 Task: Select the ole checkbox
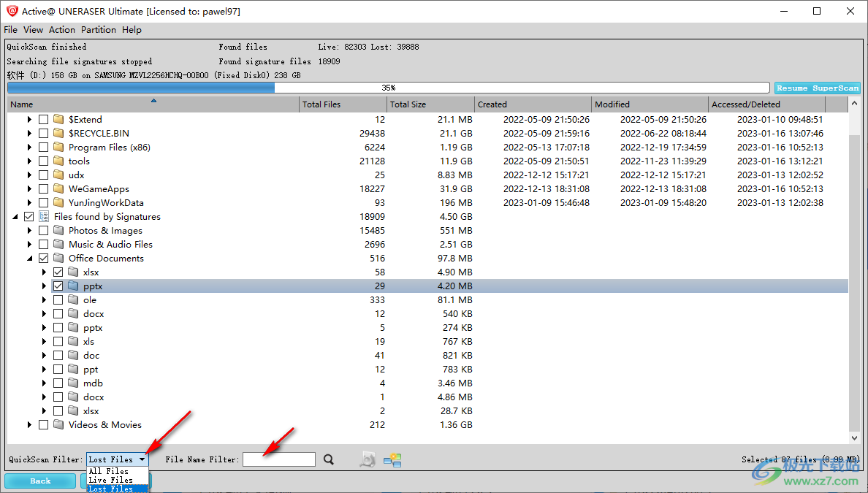(x=58, y=300)
